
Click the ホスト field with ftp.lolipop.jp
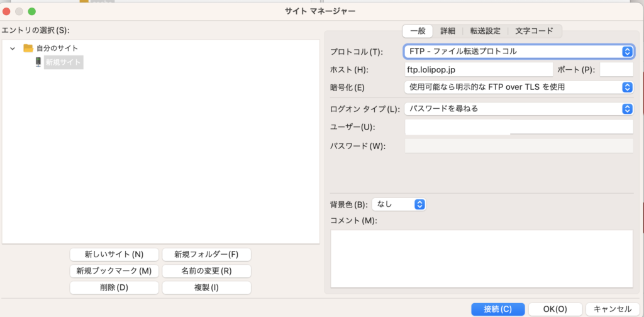(x=477, y=69)
